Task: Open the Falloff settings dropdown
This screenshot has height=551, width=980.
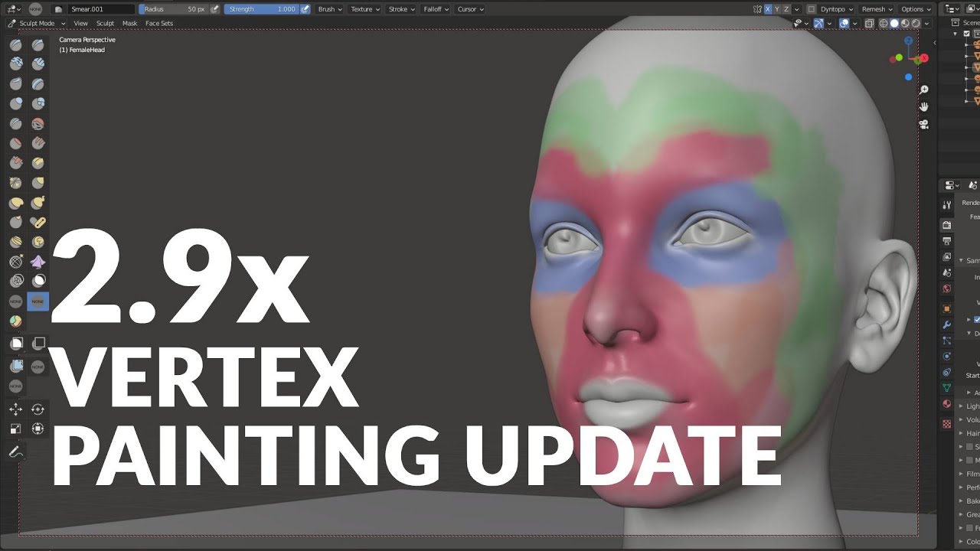Action: tap(436, 9)
